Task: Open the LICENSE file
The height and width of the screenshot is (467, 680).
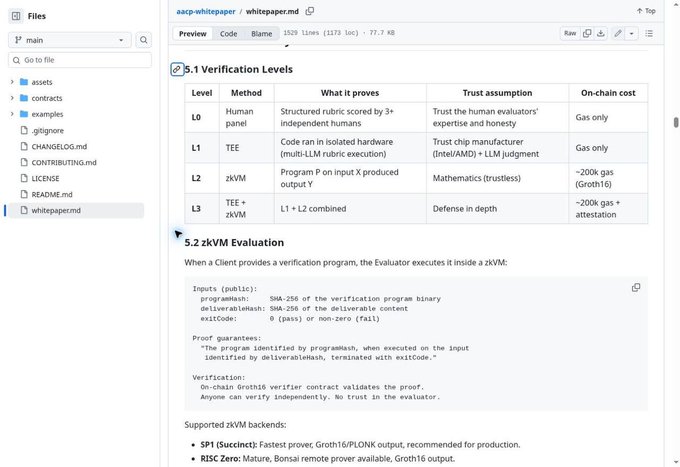Action: tap(45, 178)
